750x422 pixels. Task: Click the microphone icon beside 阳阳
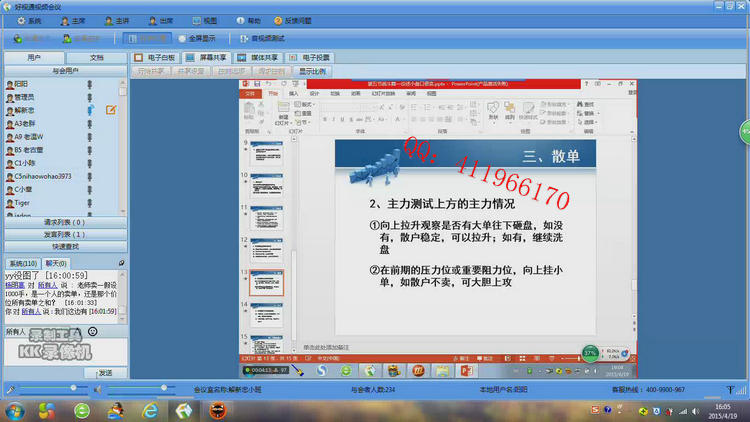pyautogui.click(x=89, y=85)
